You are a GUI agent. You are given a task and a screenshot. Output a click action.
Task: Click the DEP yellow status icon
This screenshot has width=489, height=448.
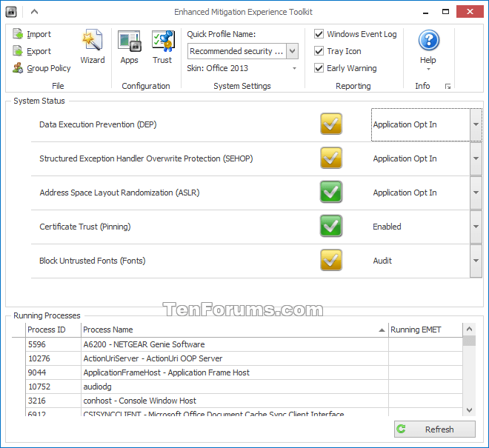pyautogui.click(x=331, y=124)
